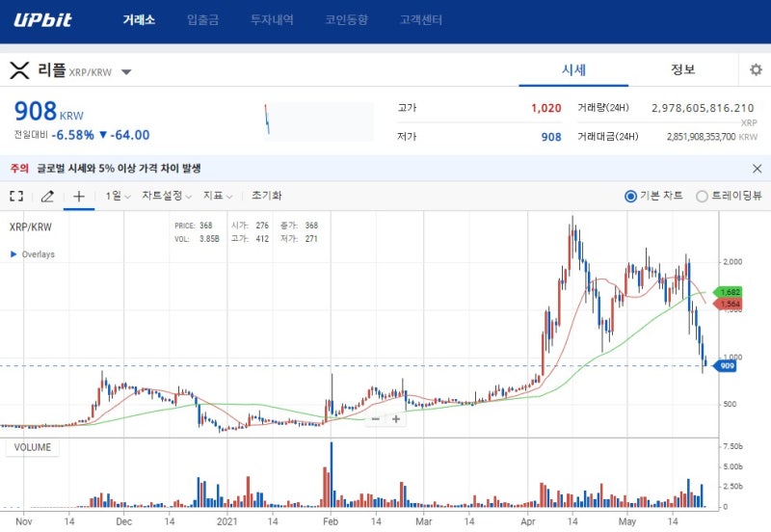
Task: Click the 초기화 reset button
Action: [267, 196]
